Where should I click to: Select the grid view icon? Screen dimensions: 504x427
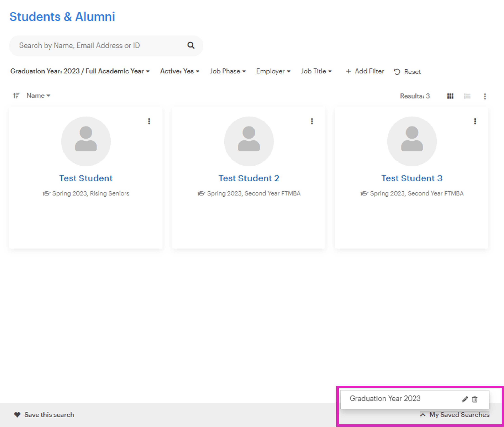click(450, 96)
